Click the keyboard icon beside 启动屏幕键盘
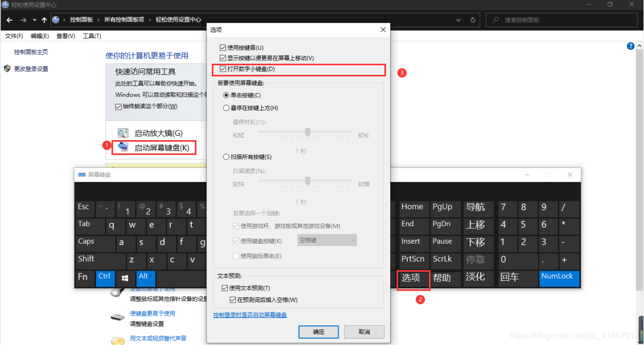Image resolution: width=644 pixels, height=345 pixels. click(x=123, y=148)
